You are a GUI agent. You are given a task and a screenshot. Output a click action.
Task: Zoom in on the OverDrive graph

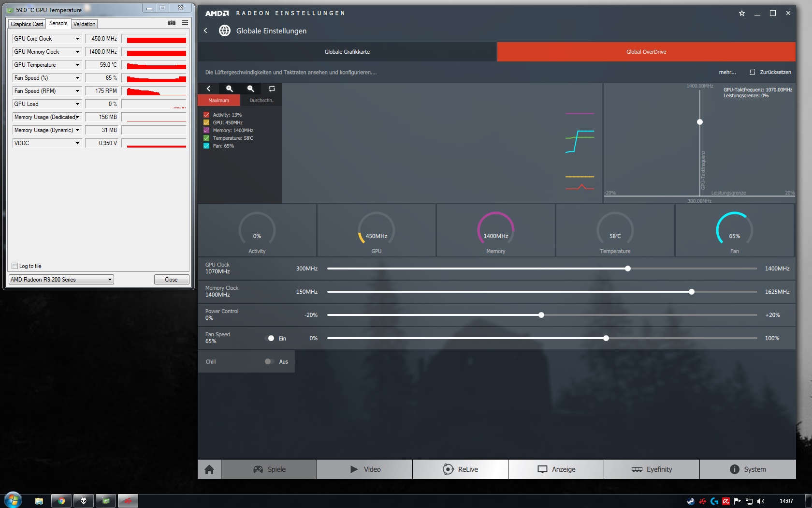click(x=230, y=89)
